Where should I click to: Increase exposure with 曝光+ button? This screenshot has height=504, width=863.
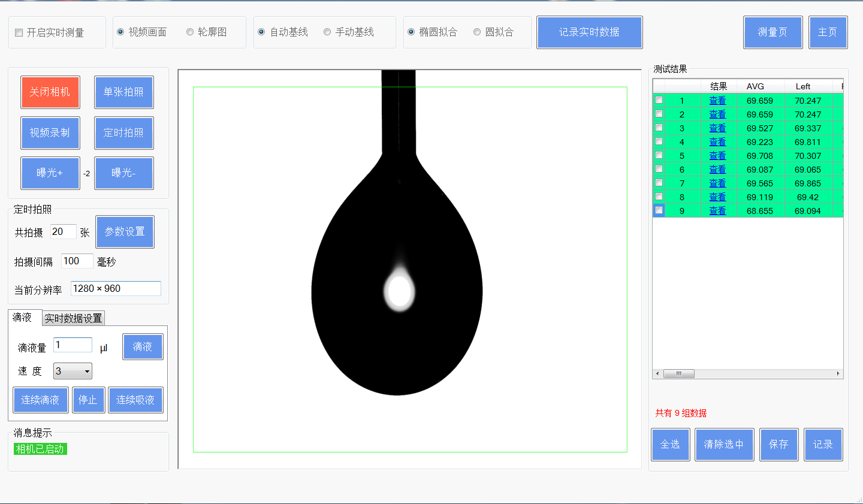[50, 173]
